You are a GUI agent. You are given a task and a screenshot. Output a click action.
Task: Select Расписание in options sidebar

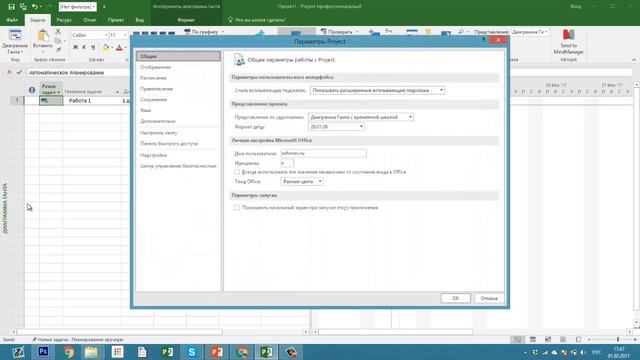(x=178, y=78)
